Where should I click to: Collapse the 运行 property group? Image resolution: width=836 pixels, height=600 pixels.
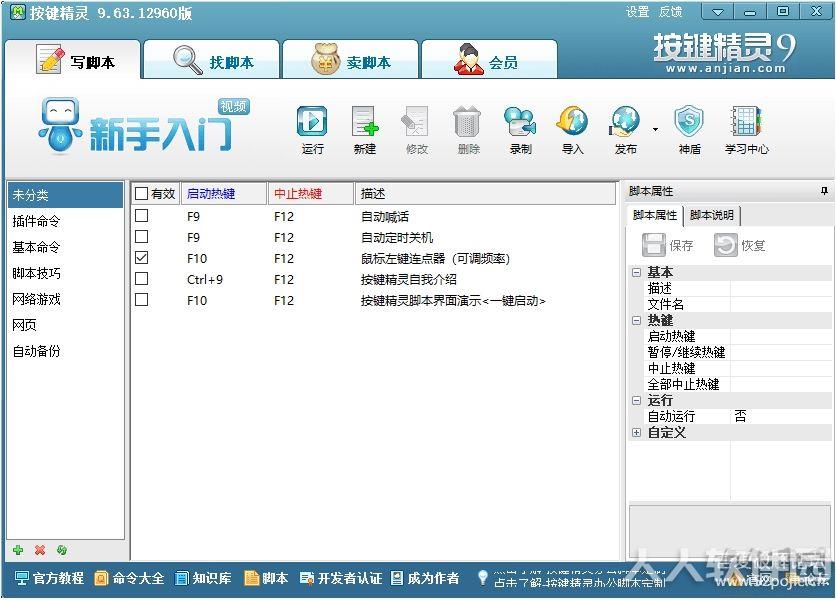coord(636,401)
